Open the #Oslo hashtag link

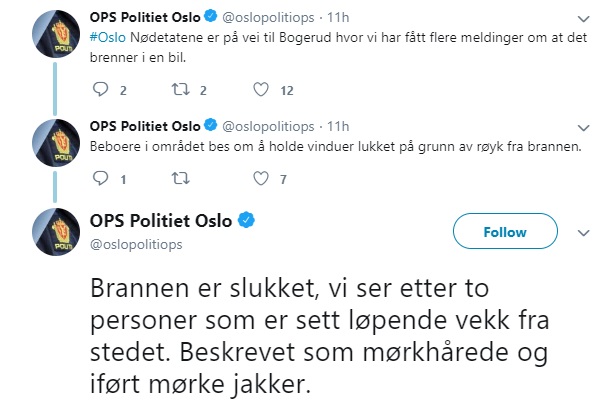[108, 37]
